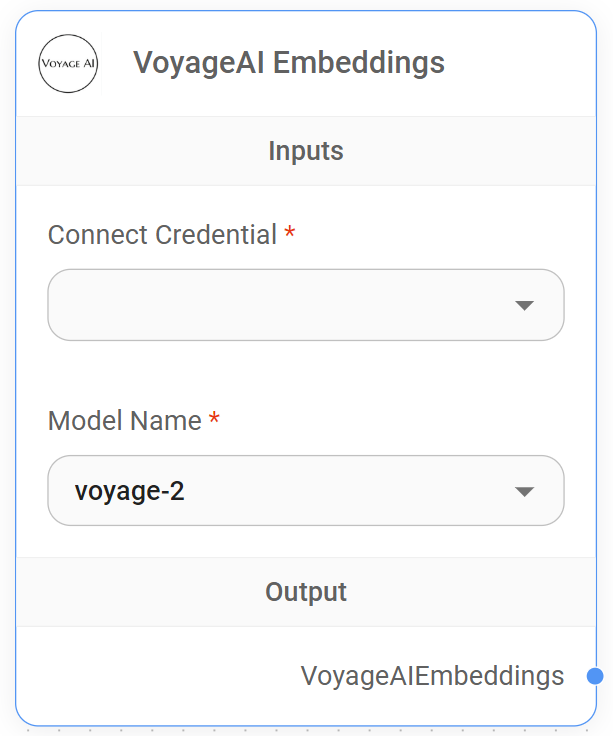The width and height of the screenshot is (613, 736).
Task: Click the red asterisk beside Connect Credential
Action: click(290, 235)
